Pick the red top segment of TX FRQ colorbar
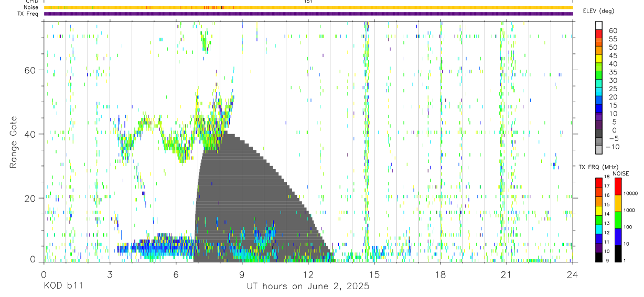This screenshot has width=644, height=297. click(599, 182)
